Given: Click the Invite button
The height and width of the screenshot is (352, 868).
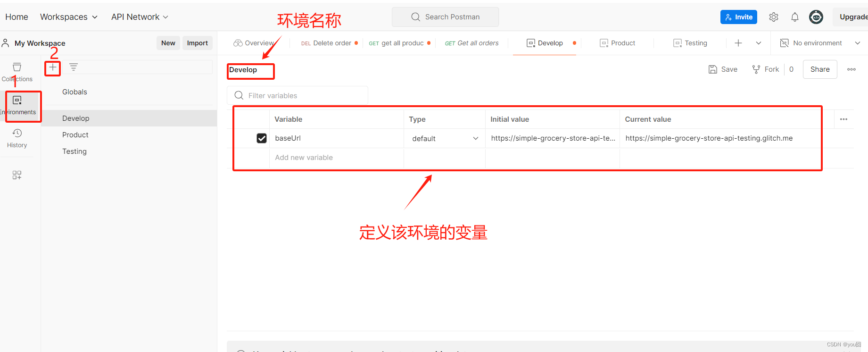Looking at the screenshot, I should click(x=739, y=17).
